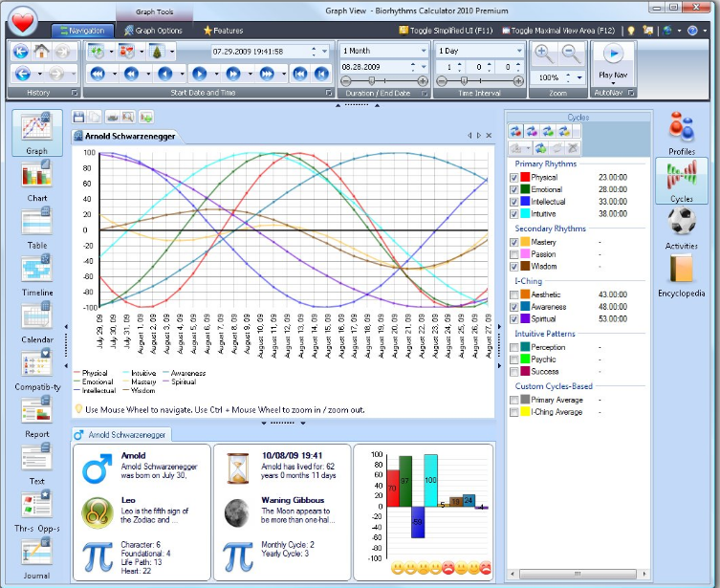Uncheck the Intuitive rhythm checkbox
Image resolution: width=720 pixels, height=588 pixels.
click(x=514, y=214)
